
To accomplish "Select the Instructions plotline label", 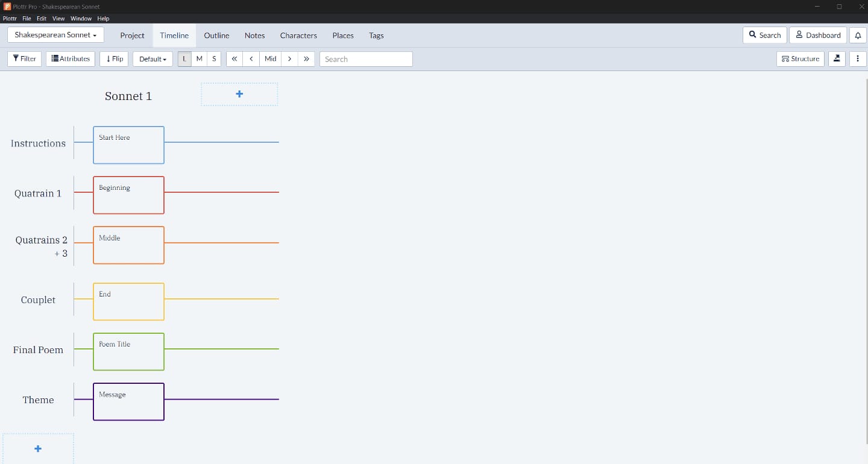I will pos(38,143).
